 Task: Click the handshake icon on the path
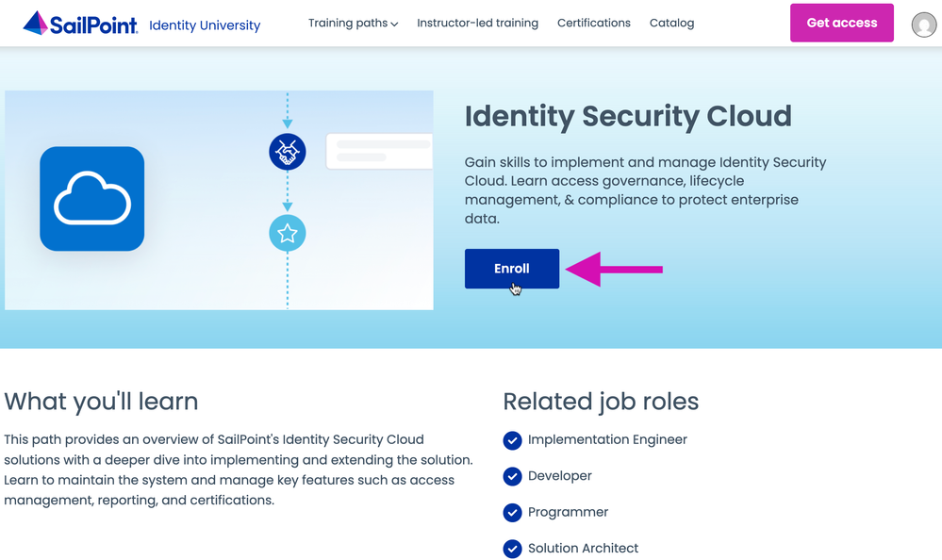(288, 151)
